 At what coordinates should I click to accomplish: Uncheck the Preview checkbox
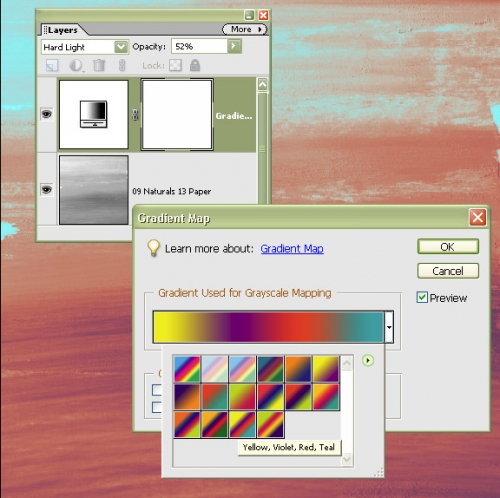coord(422,297)
